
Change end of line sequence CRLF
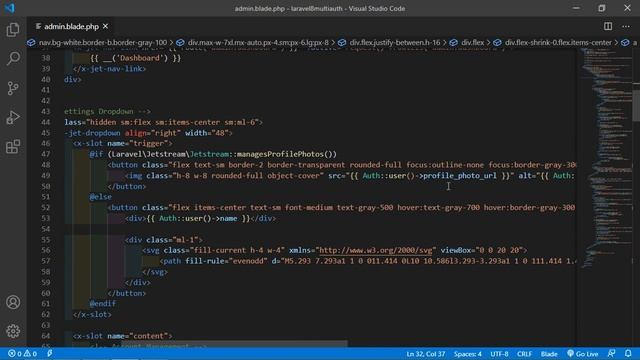click(524, 354)
